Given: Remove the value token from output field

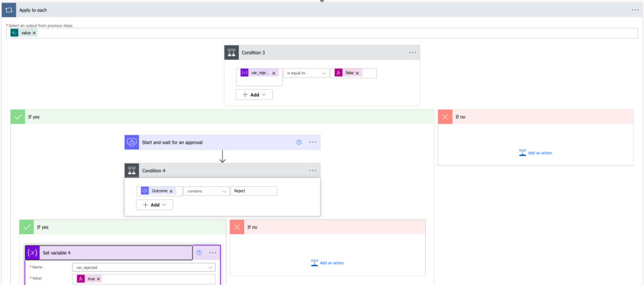Looking at the screenshot, I should 34,33.
